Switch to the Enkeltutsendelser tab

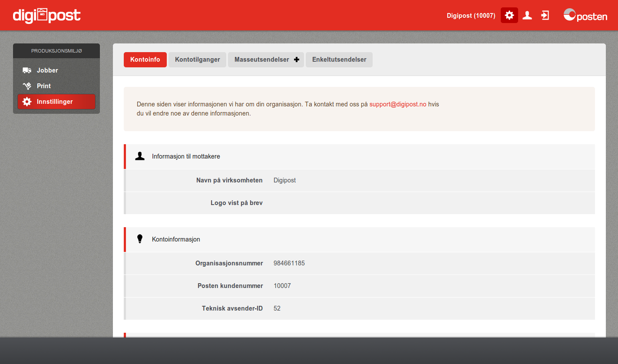pos(339,60)
